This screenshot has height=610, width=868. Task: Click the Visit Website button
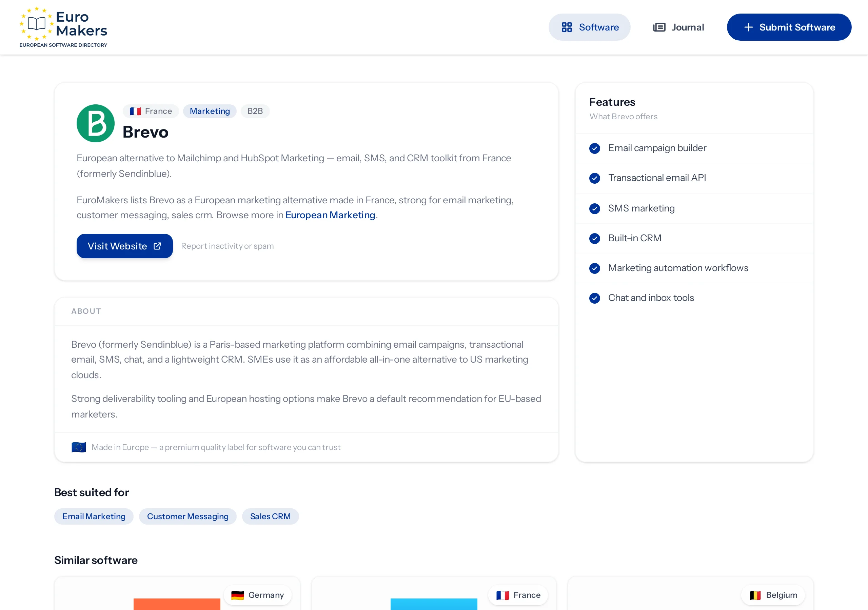tap(125, 246)
